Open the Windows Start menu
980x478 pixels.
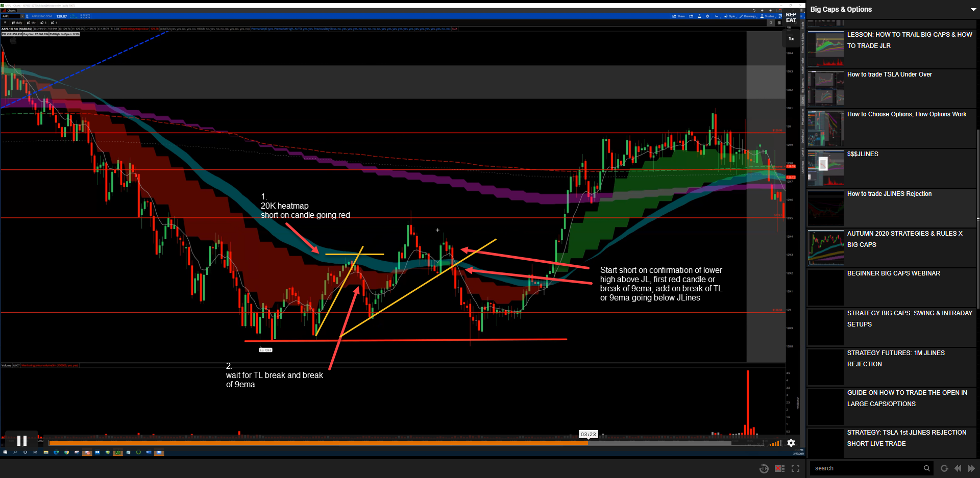[5, 452]
